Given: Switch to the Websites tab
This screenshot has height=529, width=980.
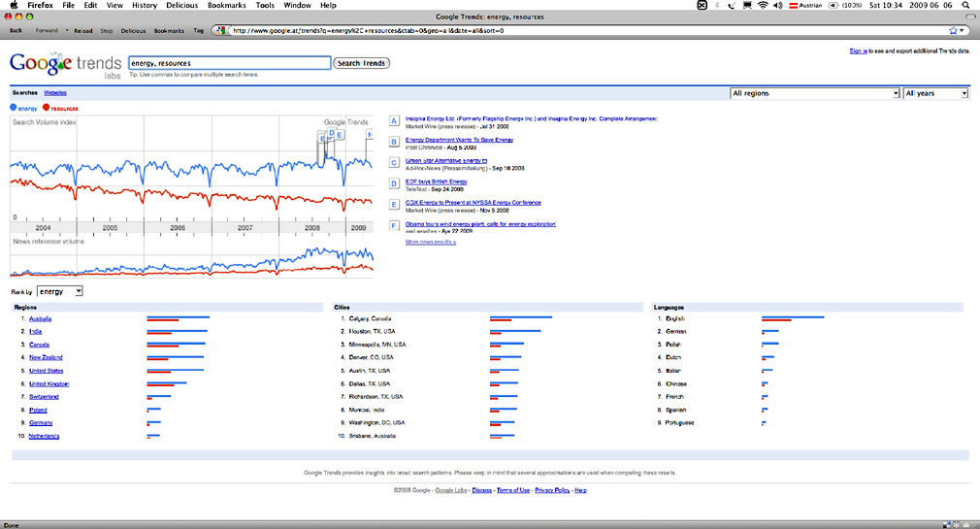Looking at the screenshot, I should coord(55,92).
